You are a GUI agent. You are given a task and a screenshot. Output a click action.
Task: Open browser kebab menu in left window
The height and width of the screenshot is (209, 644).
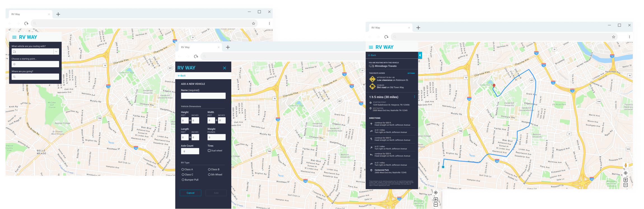coord(269,24)
